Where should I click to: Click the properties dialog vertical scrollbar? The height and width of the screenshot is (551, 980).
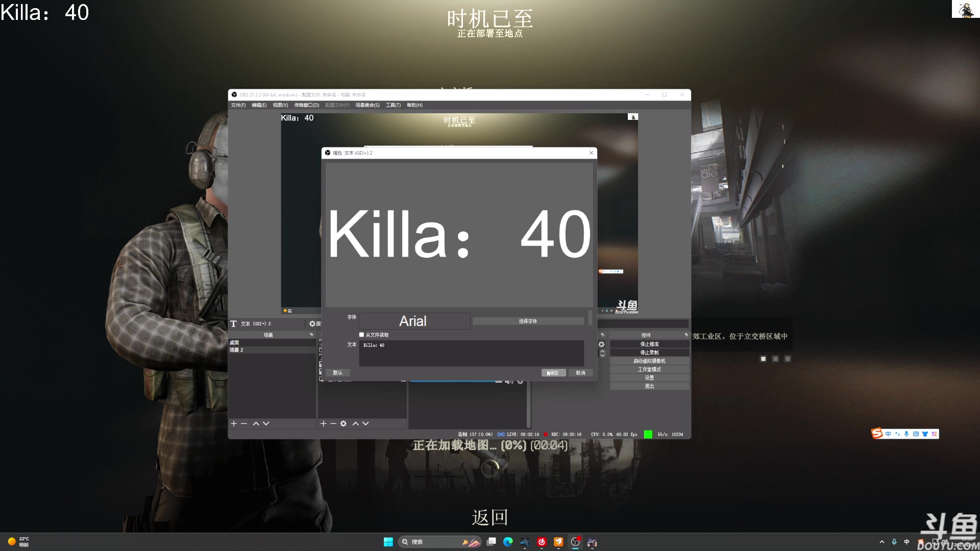pos(590,318)
